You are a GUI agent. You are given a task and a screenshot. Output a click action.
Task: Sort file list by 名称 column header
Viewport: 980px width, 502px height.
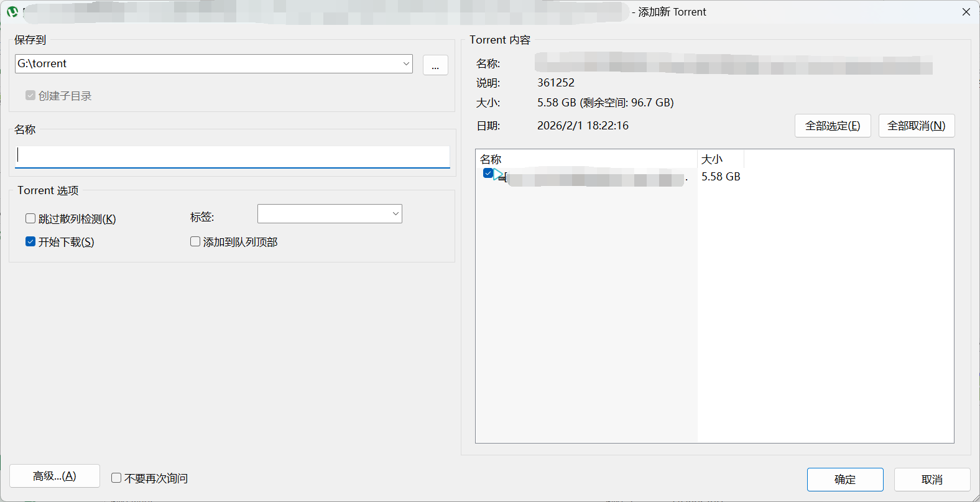(585, 159)
